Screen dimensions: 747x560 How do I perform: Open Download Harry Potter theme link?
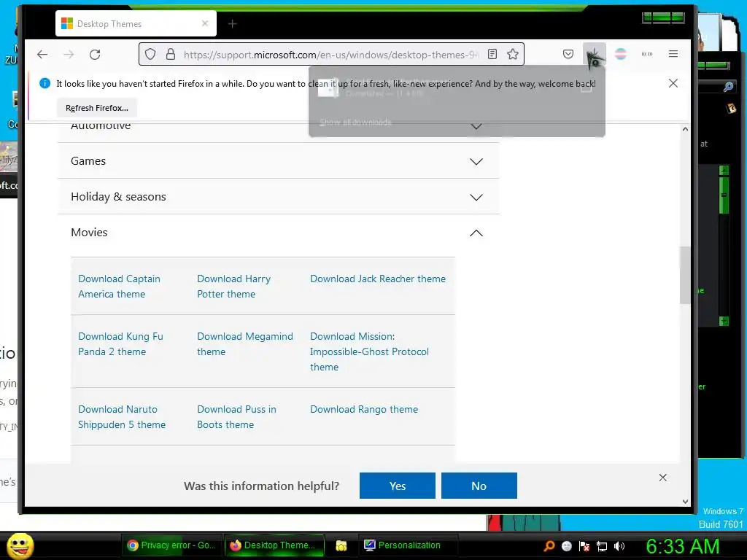[233, 286]
